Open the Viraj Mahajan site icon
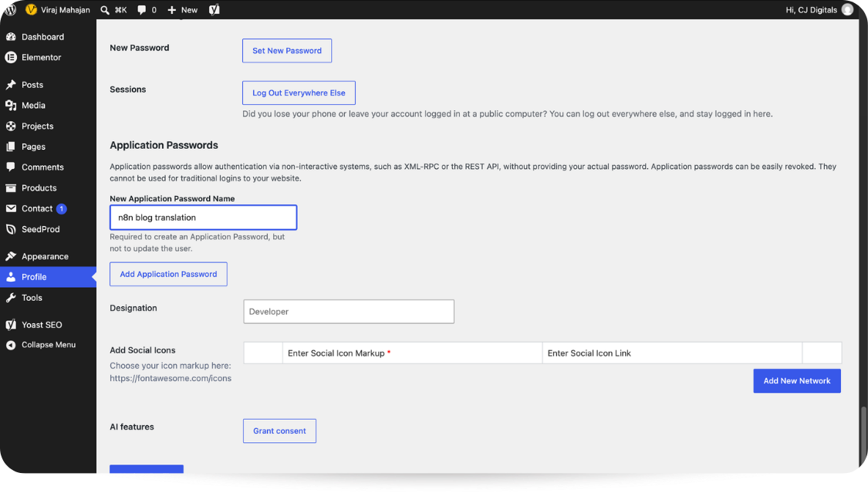The height and width of the screenshot is (500, 868). pos(31,9)
